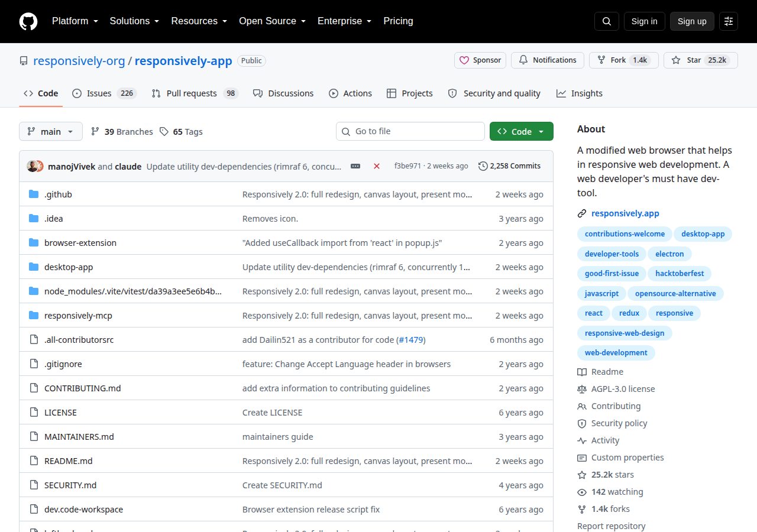This screenshot has width=757, height=532.
Task: Expand the Resources dropdown menu
Action: coord(199,21)
